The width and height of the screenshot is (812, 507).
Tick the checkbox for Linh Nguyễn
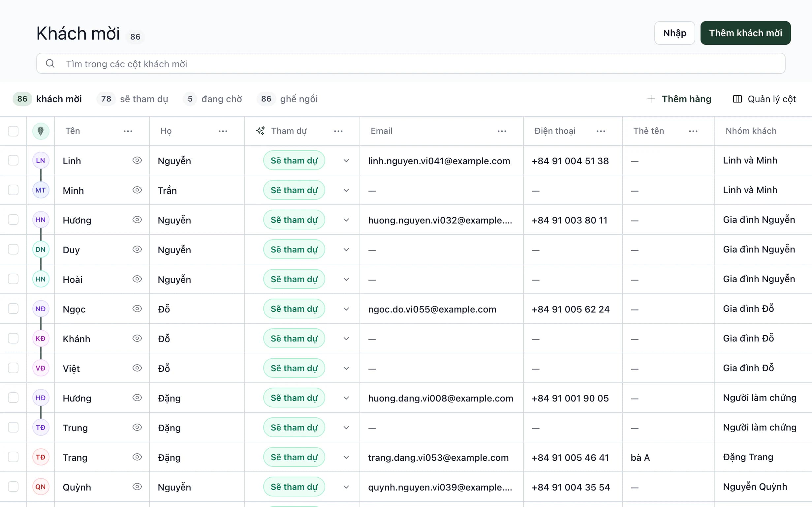13,160
